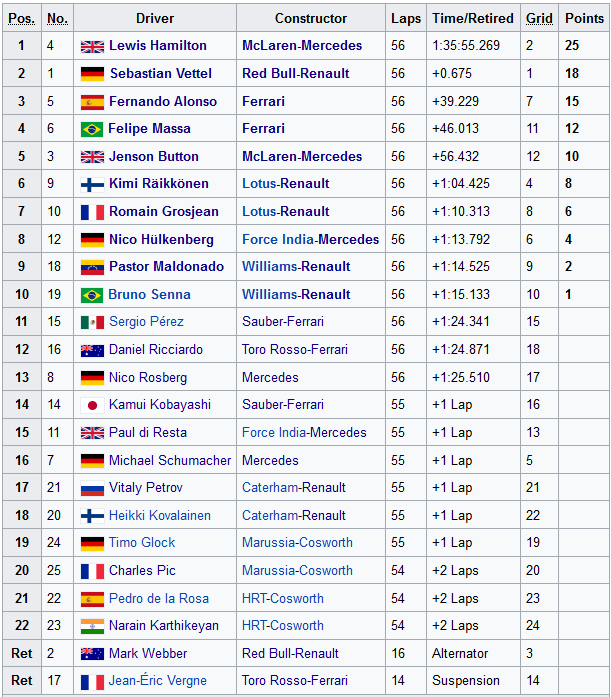Click the Pos. column header

tap(21, 18)
